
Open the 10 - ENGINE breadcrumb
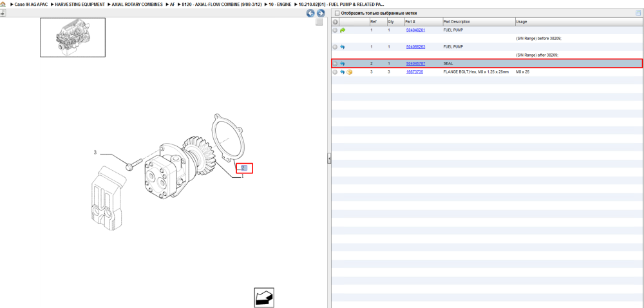tap(279, 4)
